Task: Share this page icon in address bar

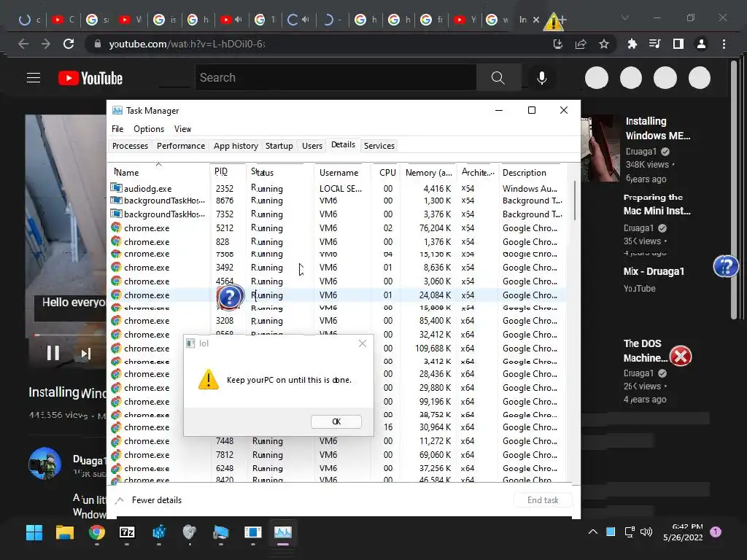Action: [x=581, y=44]
